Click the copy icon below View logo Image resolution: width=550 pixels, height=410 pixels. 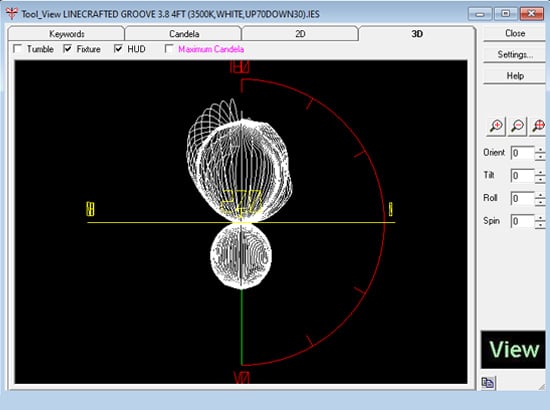coord(488,383)
